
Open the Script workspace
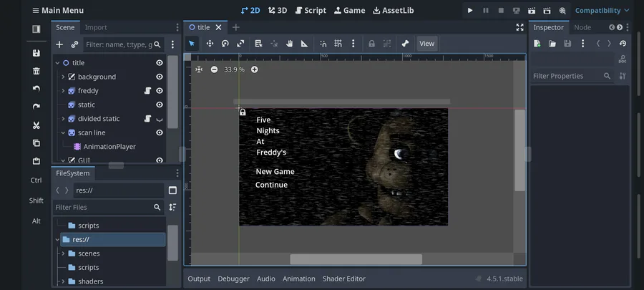[x=311, y=10]
